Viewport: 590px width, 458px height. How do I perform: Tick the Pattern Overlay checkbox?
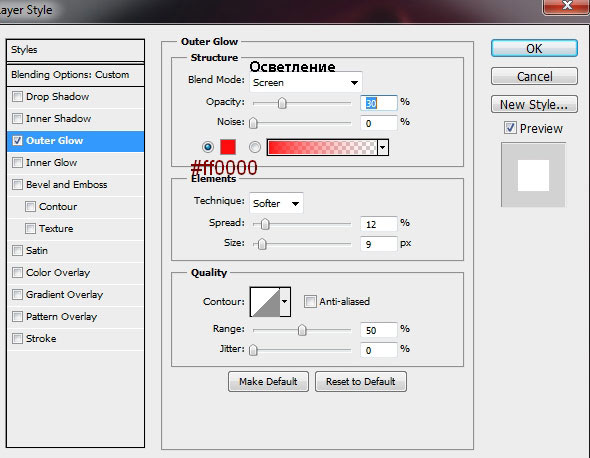tap(17, 316)
